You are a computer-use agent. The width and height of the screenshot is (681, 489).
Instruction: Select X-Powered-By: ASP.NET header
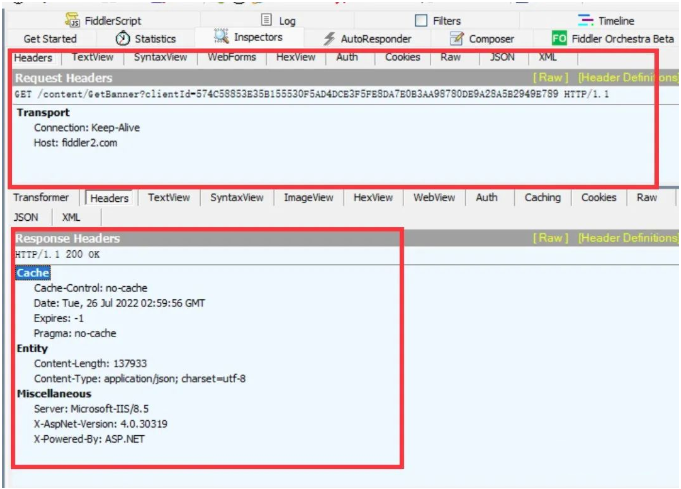pos(89,439)
